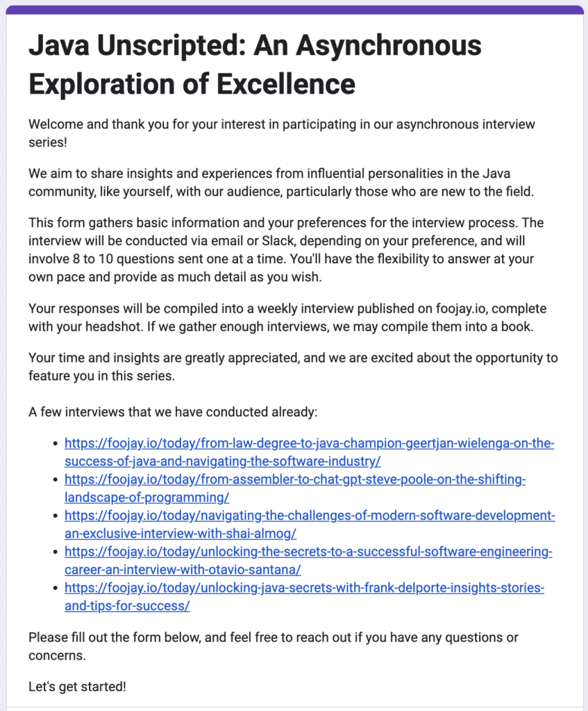Click the bullet before the Shai Almog link
Screen dimensions: 588x711
tap(56, 516)
